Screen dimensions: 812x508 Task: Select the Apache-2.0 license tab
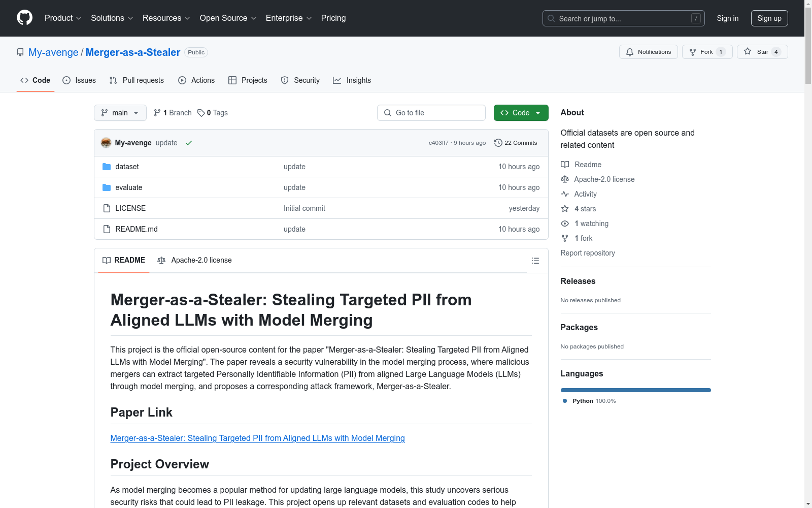[x=195, y=260]
